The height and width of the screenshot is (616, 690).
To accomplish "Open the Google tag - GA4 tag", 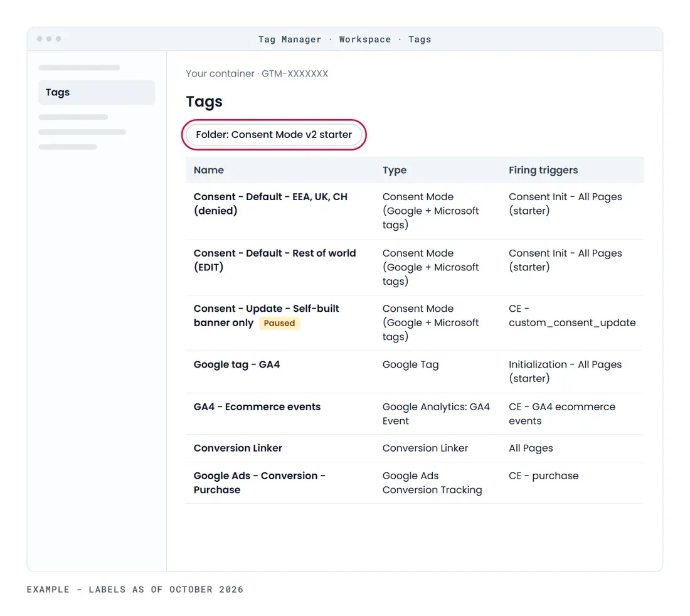I will click(x=236, y=364).
